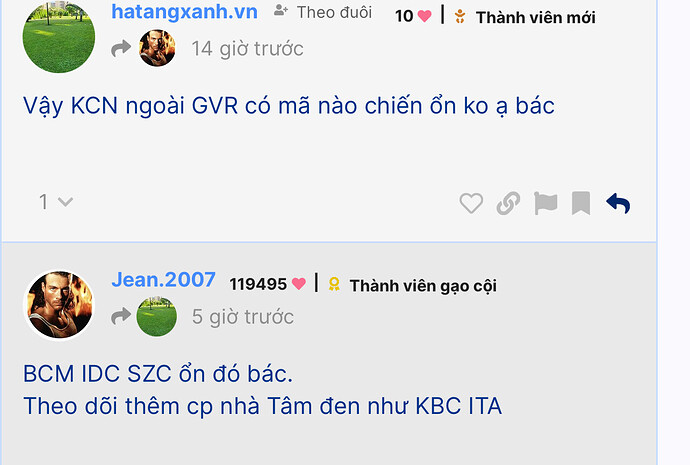
Task: Open hatangxanh.vn profile link
Action: click(x=184, y=11)
